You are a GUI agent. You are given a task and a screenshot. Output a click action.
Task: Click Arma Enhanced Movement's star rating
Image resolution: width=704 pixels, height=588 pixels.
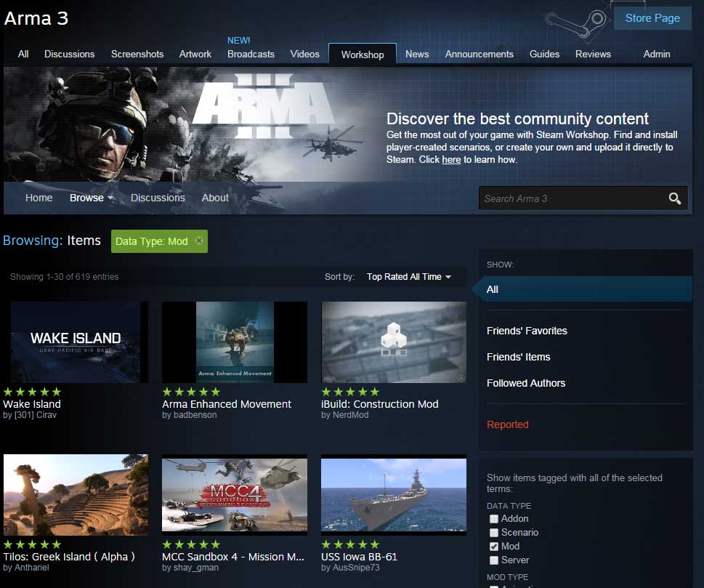coord(191,392)
